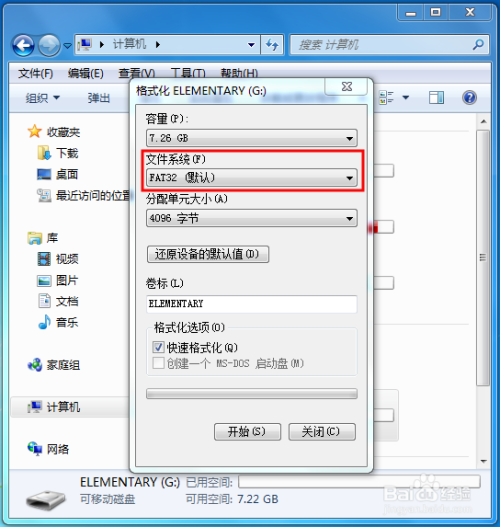Click the 卷标 ELEMENTARY text field

click(x=252, y=304)
